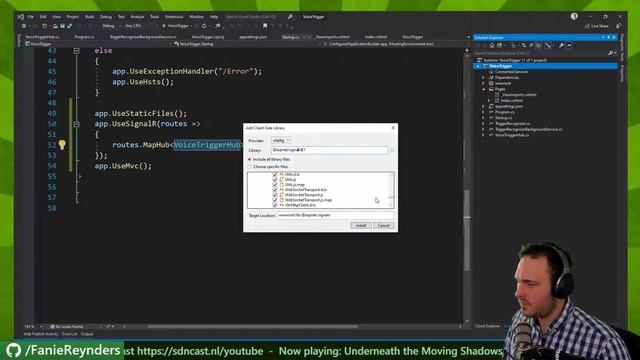Click the Install button in the dialog
The width and height of the screenshot is (640, 360).
[x=360, y=225]
